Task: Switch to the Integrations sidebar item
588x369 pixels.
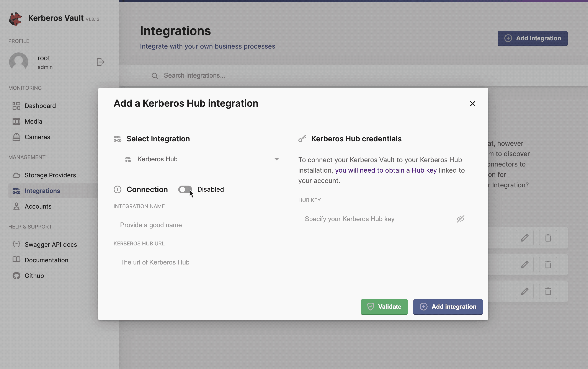Action: click(x=42, y=191)
